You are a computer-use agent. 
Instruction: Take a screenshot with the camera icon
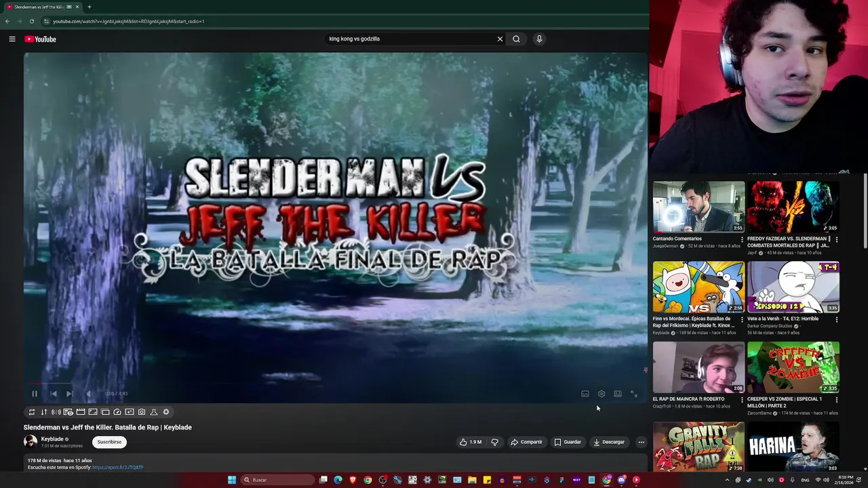tap(142, 411)
